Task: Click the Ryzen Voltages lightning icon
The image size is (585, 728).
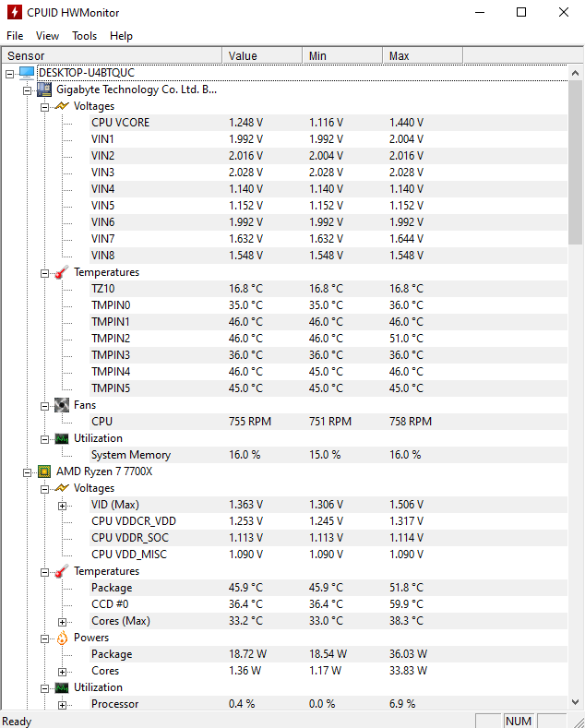Action: [62, 488]
